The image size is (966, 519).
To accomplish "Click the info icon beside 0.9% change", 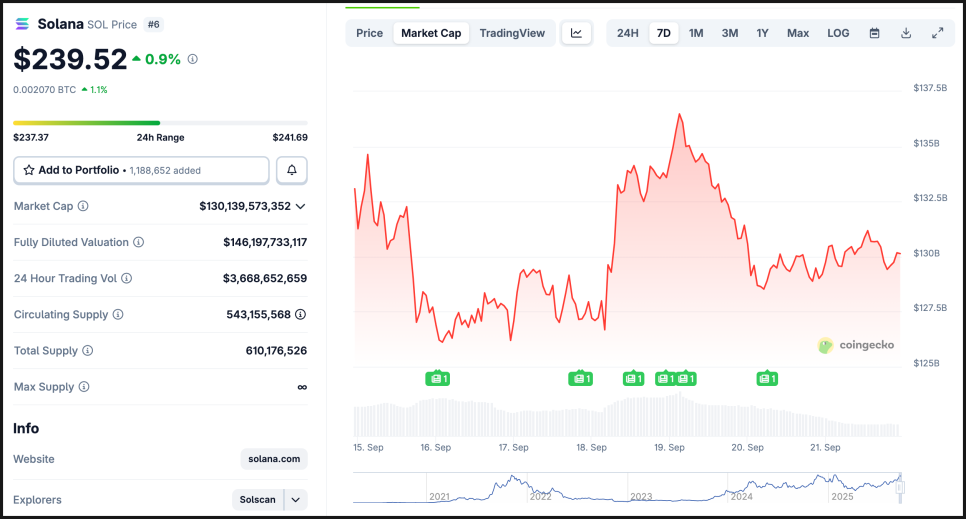I will point(193,59).
